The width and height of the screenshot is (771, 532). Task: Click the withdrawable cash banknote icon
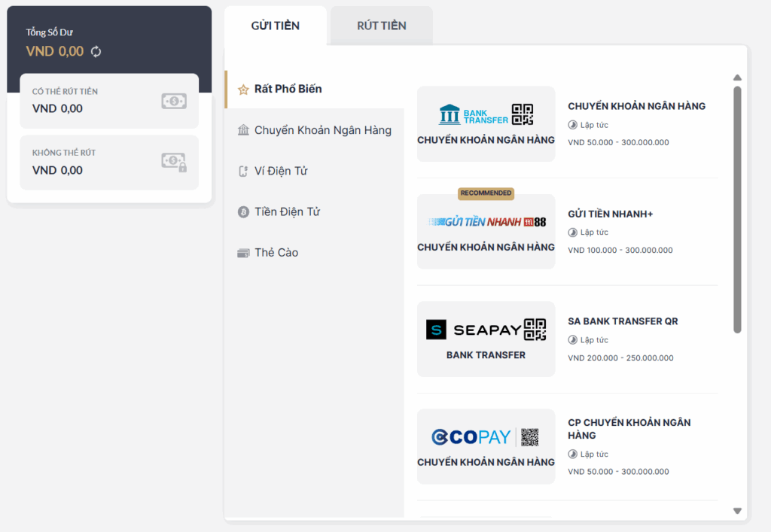[x=174, y=101]
